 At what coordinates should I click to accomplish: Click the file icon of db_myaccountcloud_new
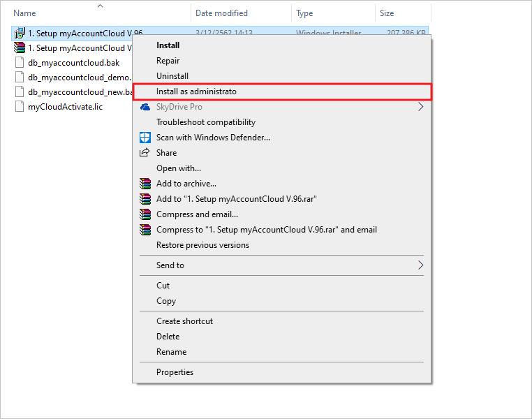20,92
